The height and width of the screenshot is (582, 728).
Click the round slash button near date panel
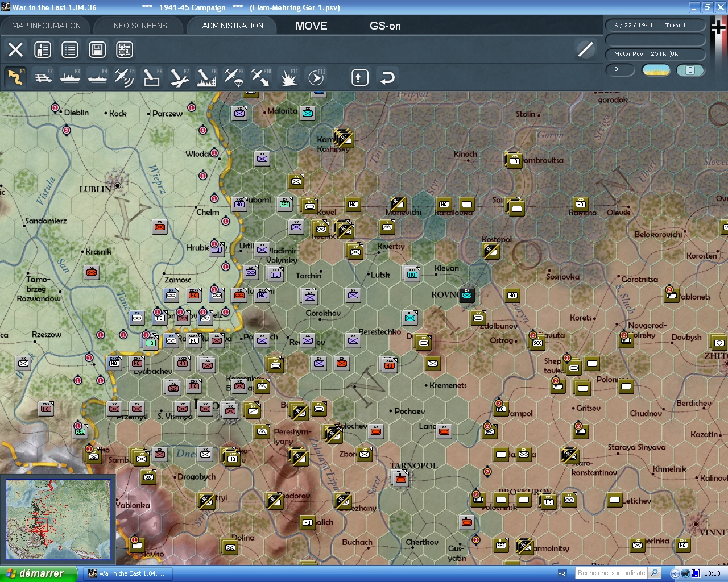pyautogui.click(x=586, y=49)
